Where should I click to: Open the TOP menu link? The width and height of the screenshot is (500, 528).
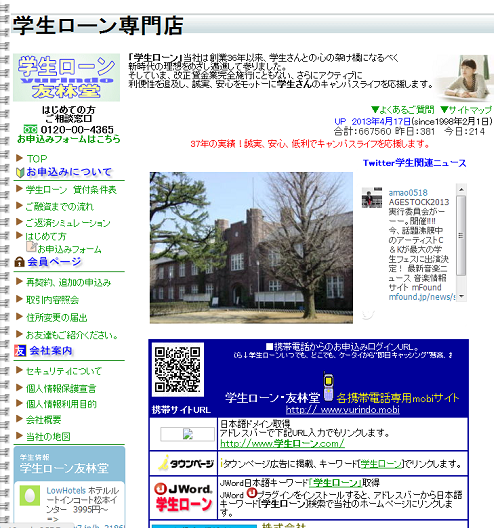coord(37,159)
